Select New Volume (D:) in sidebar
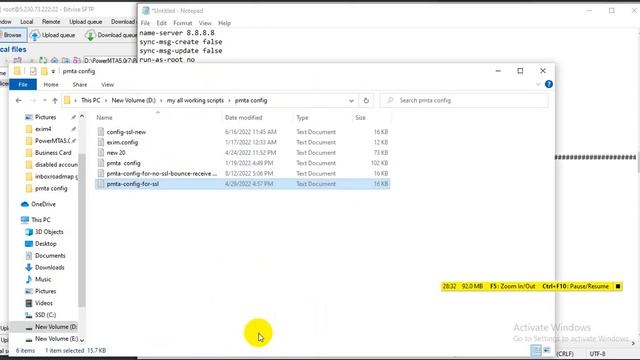Viewport: 640px width, 360px height. coord(51,327)
